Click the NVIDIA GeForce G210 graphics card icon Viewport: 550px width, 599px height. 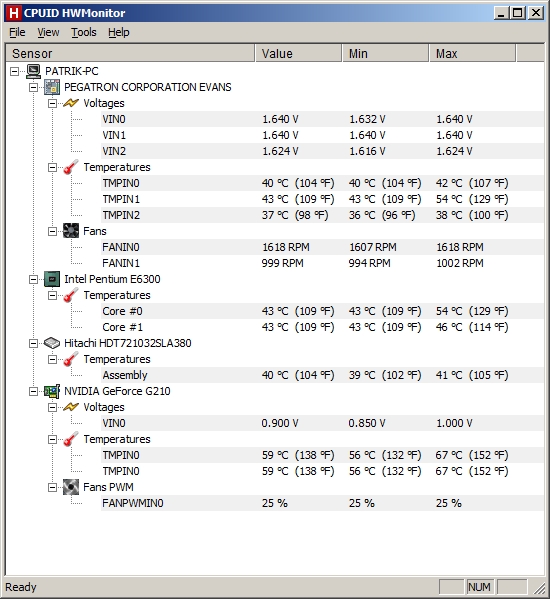[x=52, y=391]
